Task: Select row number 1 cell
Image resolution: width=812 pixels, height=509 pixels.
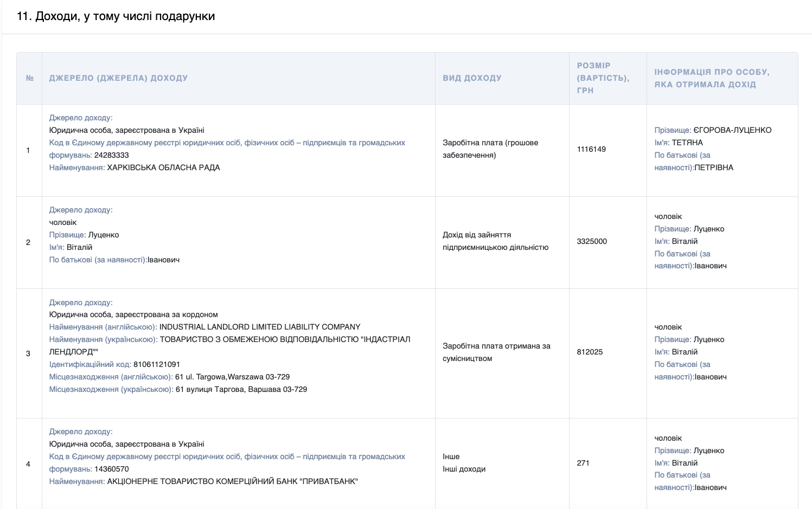Action: tap(28, 150)
